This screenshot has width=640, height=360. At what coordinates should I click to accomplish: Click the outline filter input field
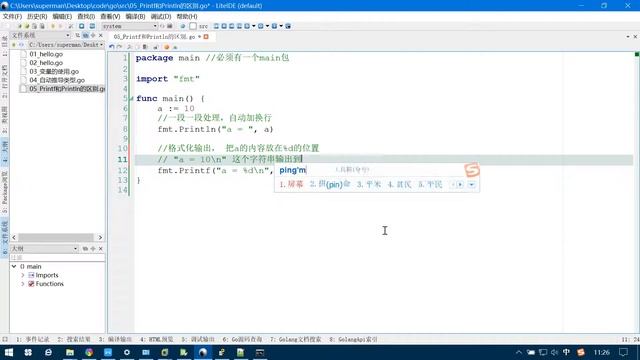point(57,258)
